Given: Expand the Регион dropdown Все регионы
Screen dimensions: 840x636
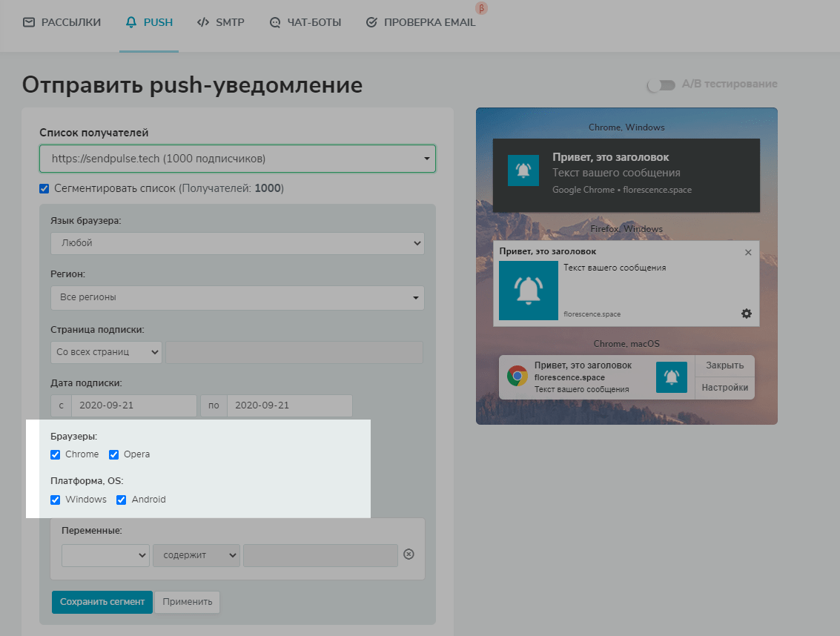Looking at the screenshot, I should [237, 297].
